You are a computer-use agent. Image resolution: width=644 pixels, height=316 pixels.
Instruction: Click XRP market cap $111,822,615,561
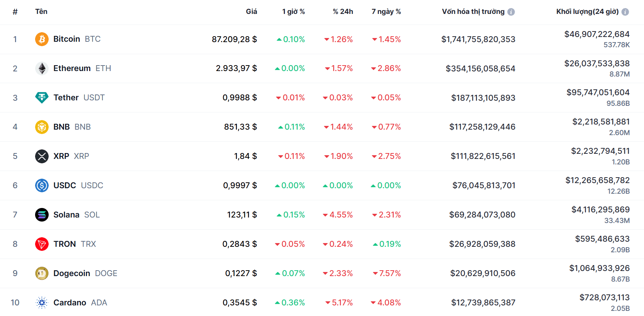(x=483, y=156)
